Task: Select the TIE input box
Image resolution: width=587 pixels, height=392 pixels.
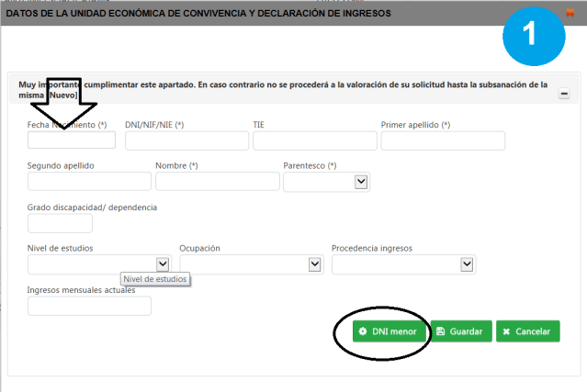Action: click(314, 140)
